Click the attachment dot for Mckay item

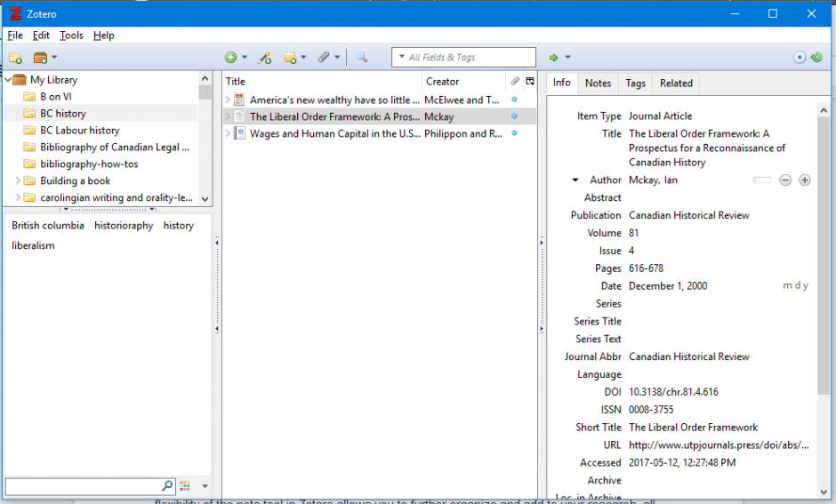(x=515, y=116)
